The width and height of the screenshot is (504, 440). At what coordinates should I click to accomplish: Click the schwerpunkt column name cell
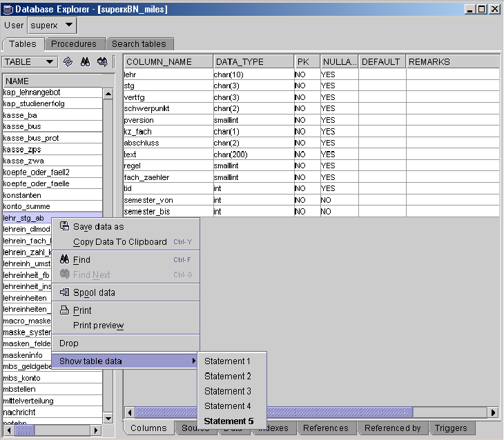[x=168, y=108]
